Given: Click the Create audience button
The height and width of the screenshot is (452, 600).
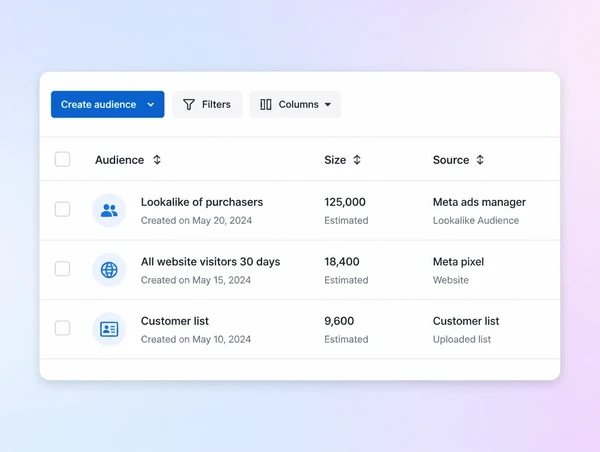Looking at the screenshot, I should 108,104.
